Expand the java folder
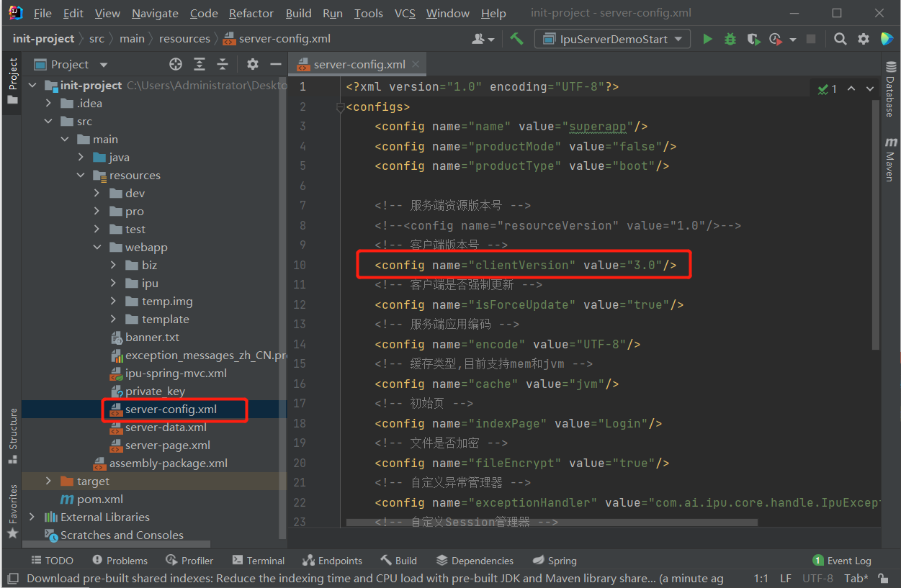This screenshot has width=901, height=588. [x=81, y=157]
